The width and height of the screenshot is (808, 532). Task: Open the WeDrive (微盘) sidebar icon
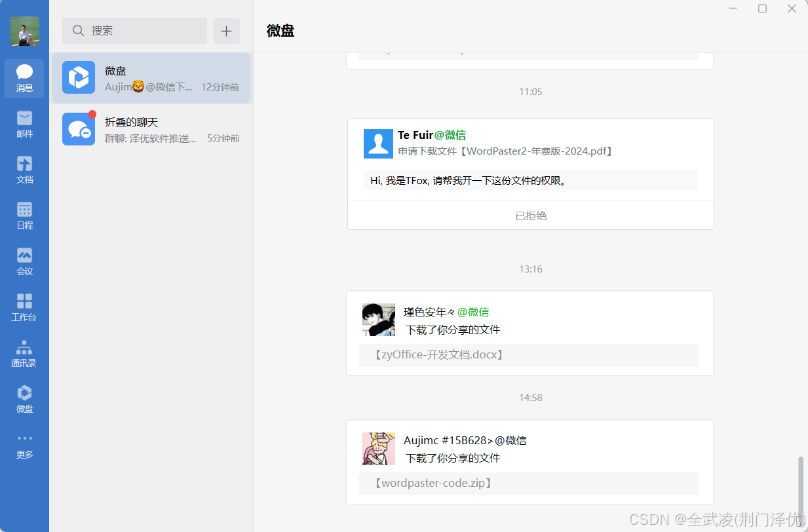(x=24, y=399)
